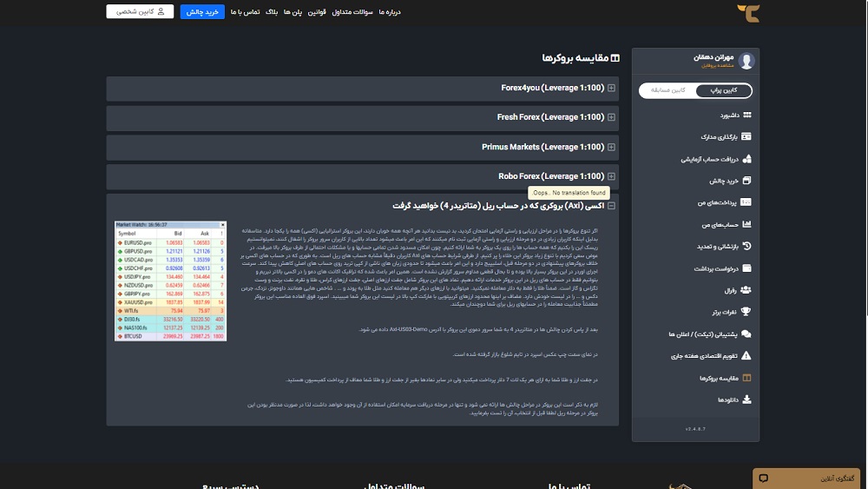868x489 pixels.
Task: Switch to the کابین مسابقه cabin mode
Action: coord(667,90)
